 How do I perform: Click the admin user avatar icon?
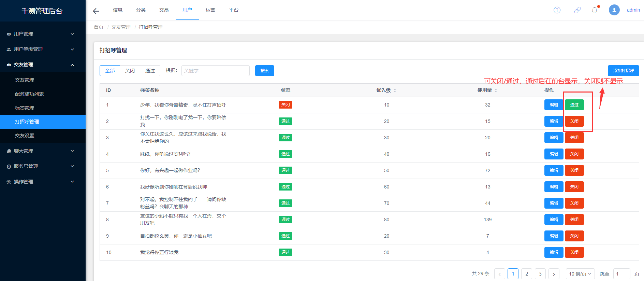[x=614, y=10]
